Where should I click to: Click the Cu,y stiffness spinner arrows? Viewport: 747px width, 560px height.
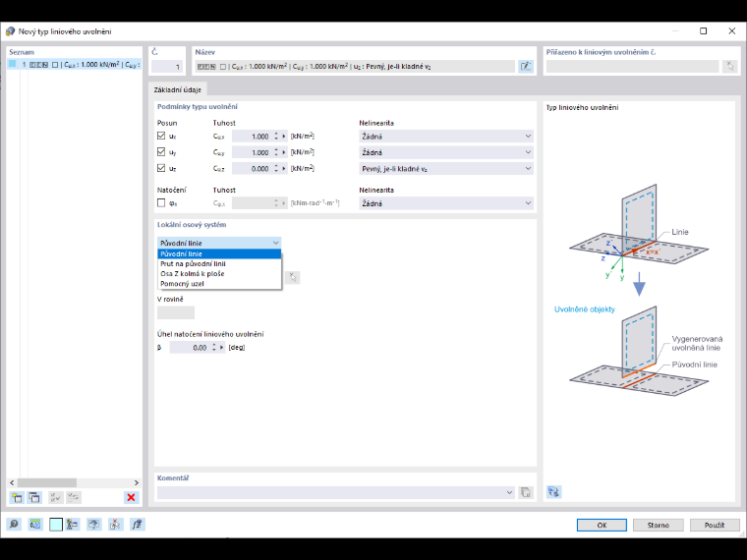276,152
